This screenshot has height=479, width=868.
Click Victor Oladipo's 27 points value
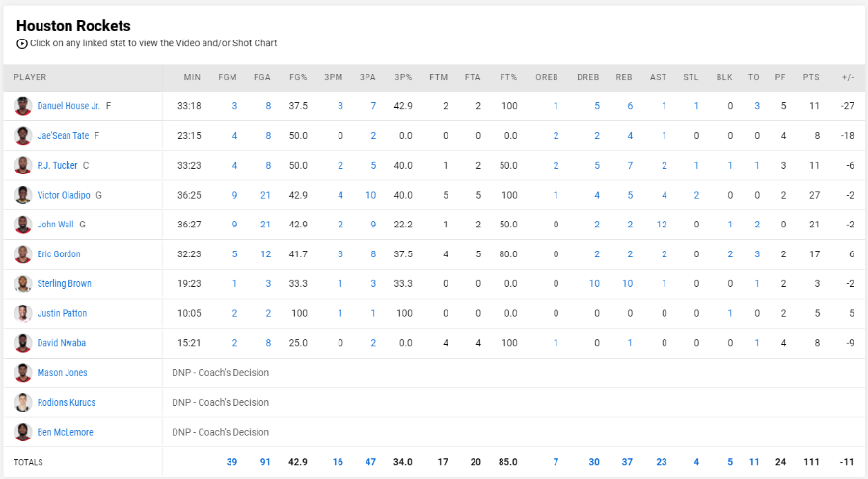[x=814, y=195]
